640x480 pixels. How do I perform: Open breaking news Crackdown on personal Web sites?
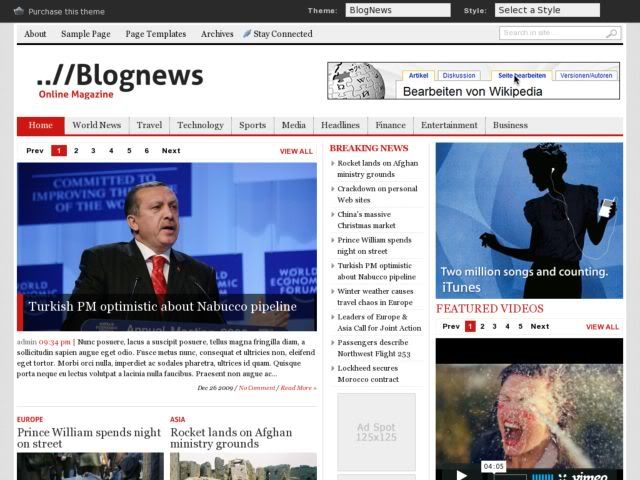377,194
